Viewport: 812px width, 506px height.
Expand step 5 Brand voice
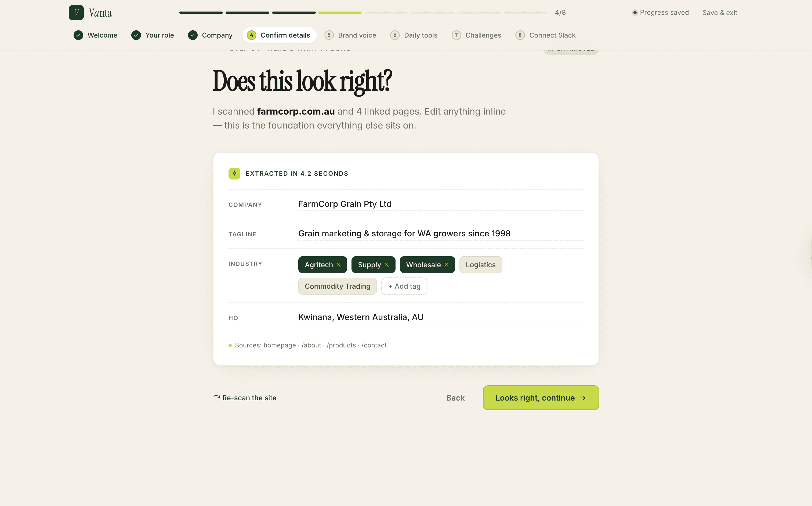pyautogui.click(x=350, y=35)
